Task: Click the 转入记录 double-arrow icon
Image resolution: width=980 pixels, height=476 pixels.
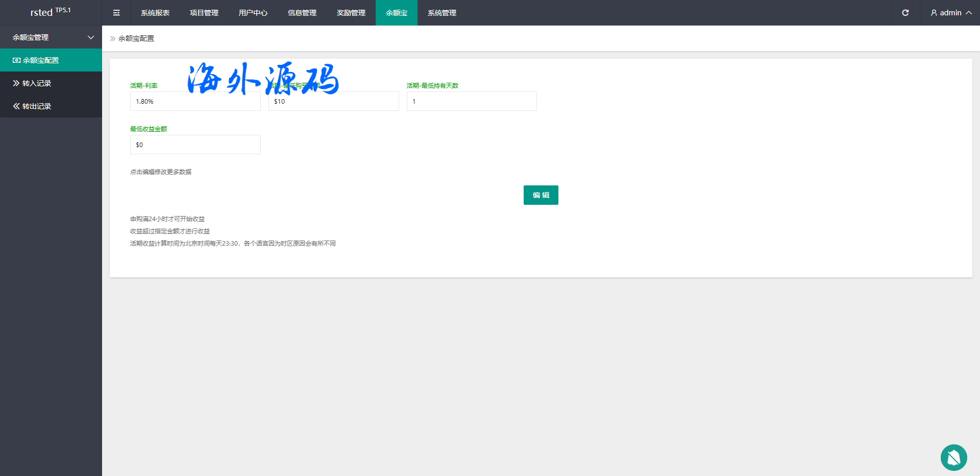Action: [x=16, y=83]
